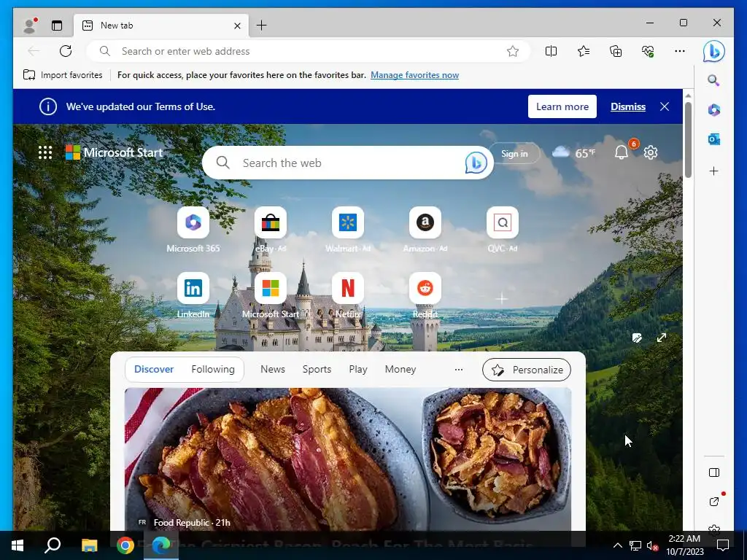Click the Search the web box

pos(348,163)
